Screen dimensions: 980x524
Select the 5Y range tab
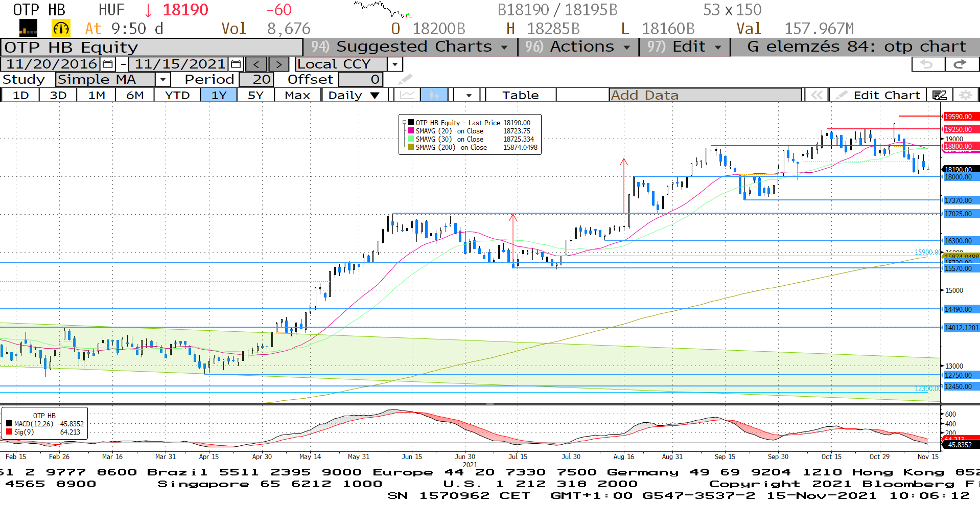(x=255, y=95)
